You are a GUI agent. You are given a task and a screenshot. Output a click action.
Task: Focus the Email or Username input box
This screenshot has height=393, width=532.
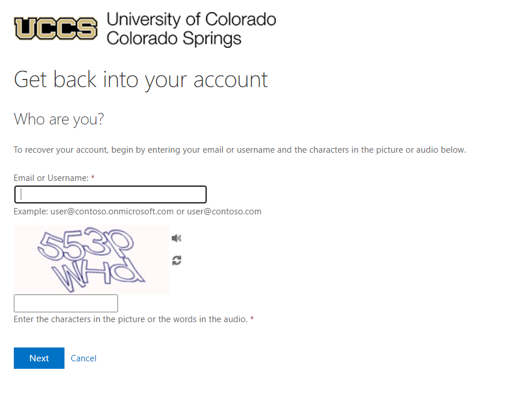[111, 195]
